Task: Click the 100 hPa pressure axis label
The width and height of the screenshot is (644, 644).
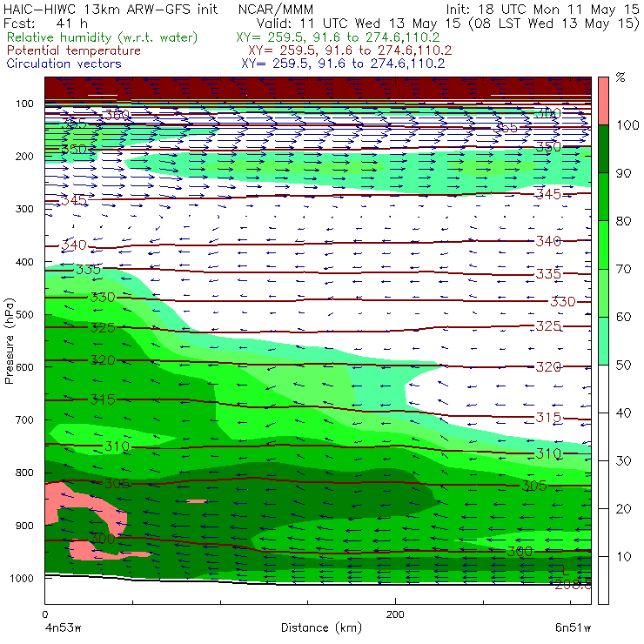Action: (x=24, y=104)
